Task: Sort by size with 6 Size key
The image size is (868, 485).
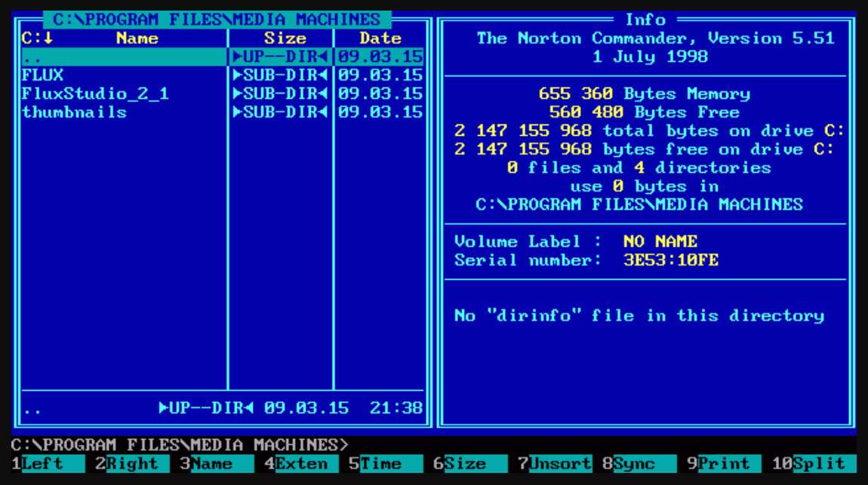Action: click(471, 463)
